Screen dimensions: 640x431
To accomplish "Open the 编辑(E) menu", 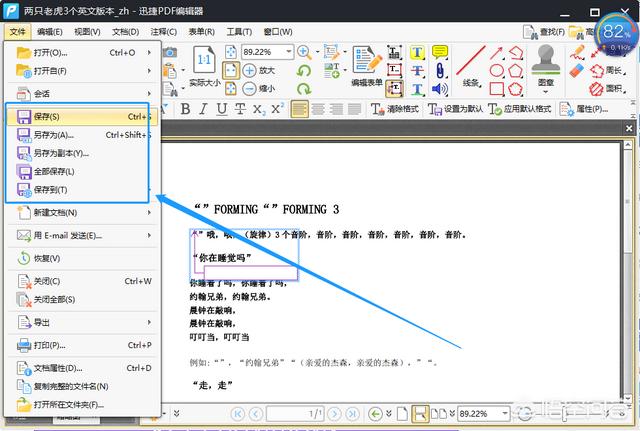I will 49,31.
